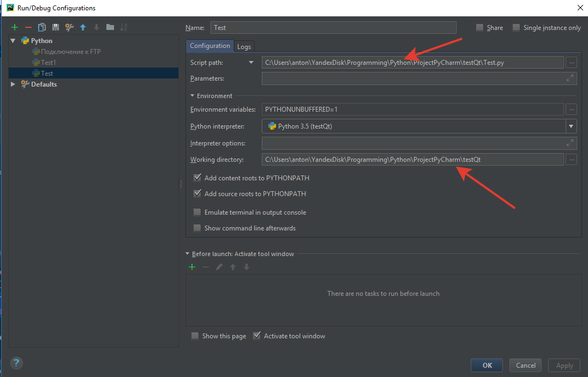Copy the selected configuration
Viewport: 588px width, 377px height.
(42, 27)
